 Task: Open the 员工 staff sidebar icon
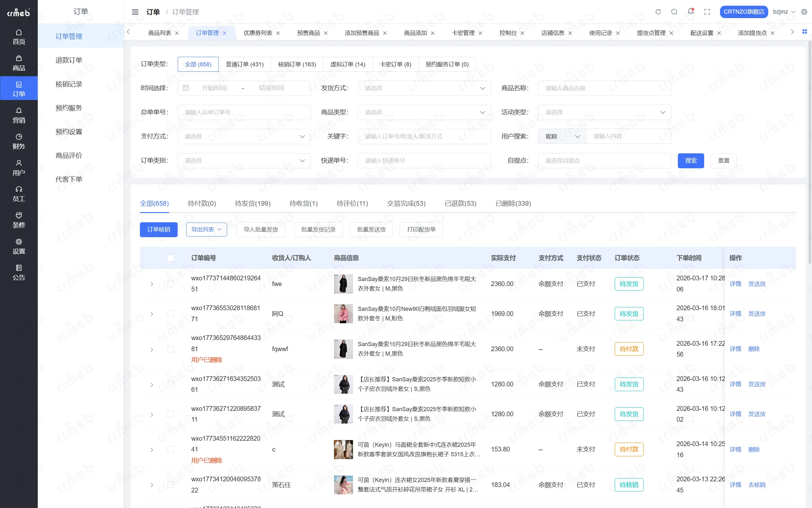tap(19, 194)
